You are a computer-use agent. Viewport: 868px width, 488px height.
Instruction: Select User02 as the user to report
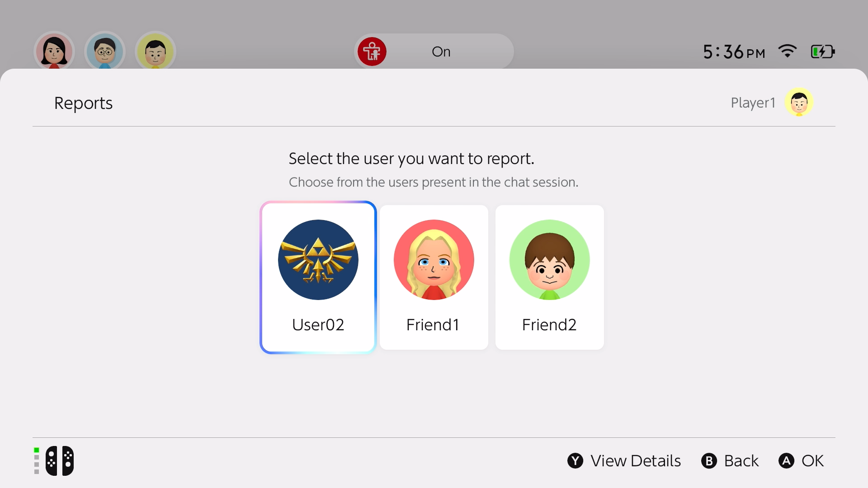318,277
